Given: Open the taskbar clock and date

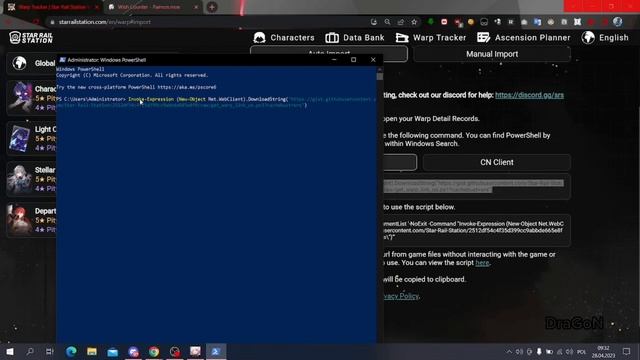Looking at the screenshot, I should [x=603, y=351].
